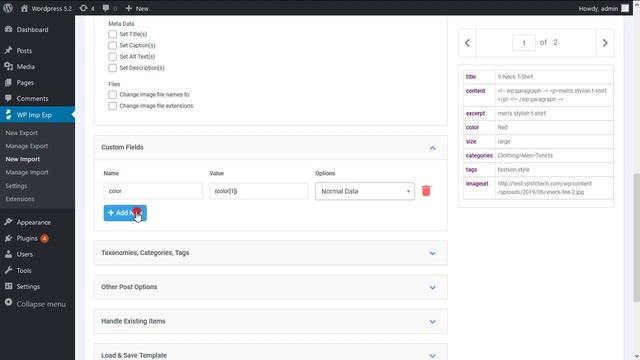The height and width of the screenshot is (360, 640).
Task: Click the Add New custom field button
Action: tap(125, 213)
